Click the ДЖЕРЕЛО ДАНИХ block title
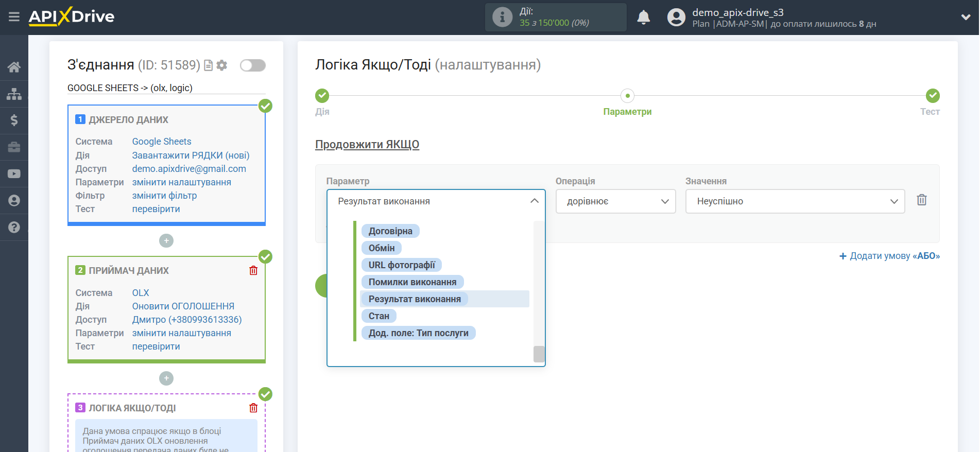Viewport: 980px width, 452px height. [x=129, y=120]
